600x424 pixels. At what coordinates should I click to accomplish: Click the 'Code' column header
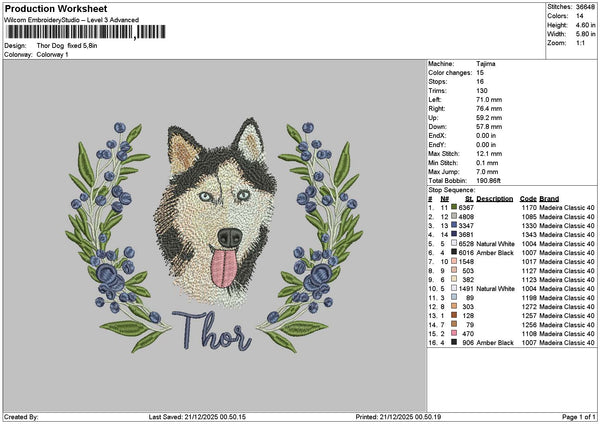click(x=528, y=199)
